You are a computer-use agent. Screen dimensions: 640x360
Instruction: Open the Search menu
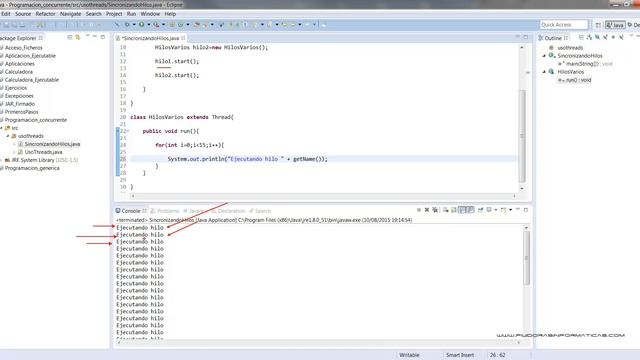point(93,13)
